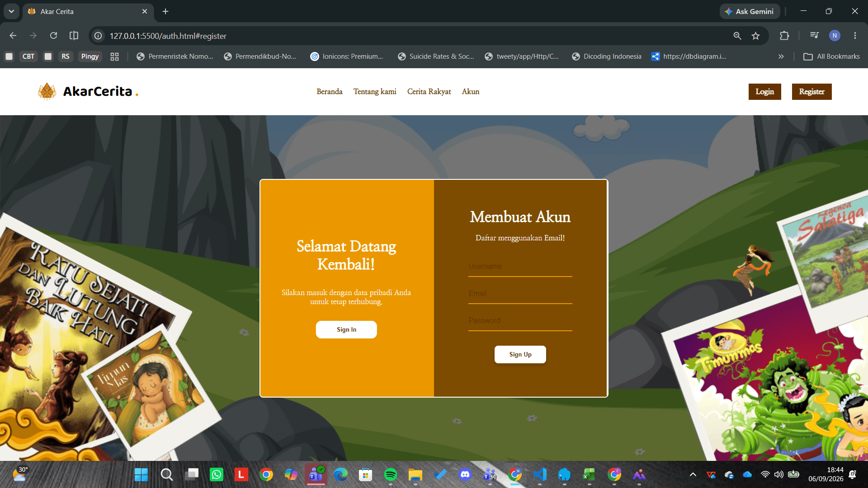Open the Dicoding Indonesia bookmark

pyautogui.click(x=607, y=56)
